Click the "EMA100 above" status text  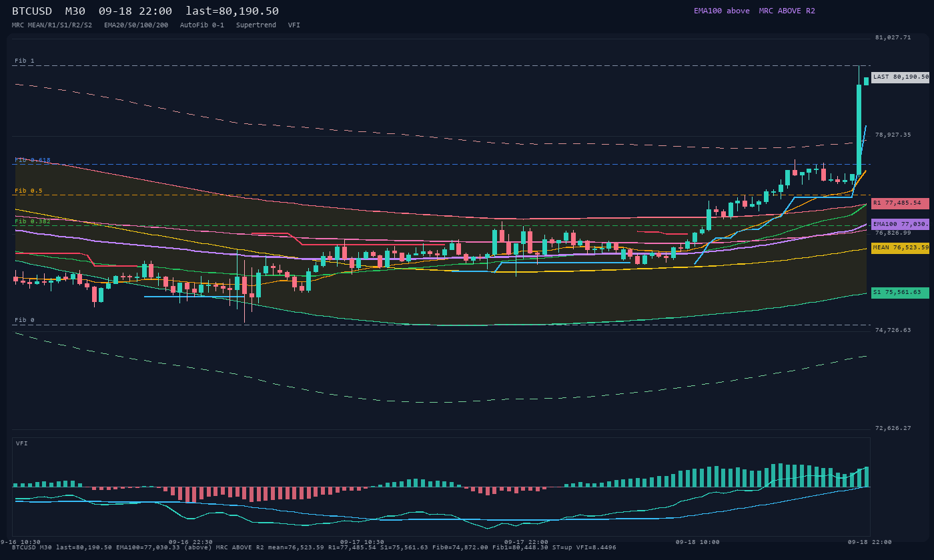coord(722,11)
